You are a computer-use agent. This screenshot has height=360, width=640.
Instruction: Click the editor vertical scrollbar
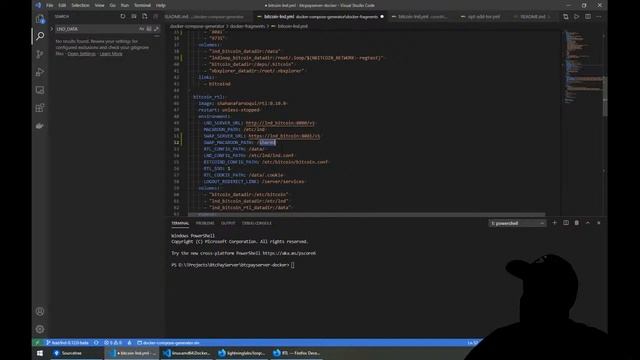pyautogui.click(x=604, y=96)
